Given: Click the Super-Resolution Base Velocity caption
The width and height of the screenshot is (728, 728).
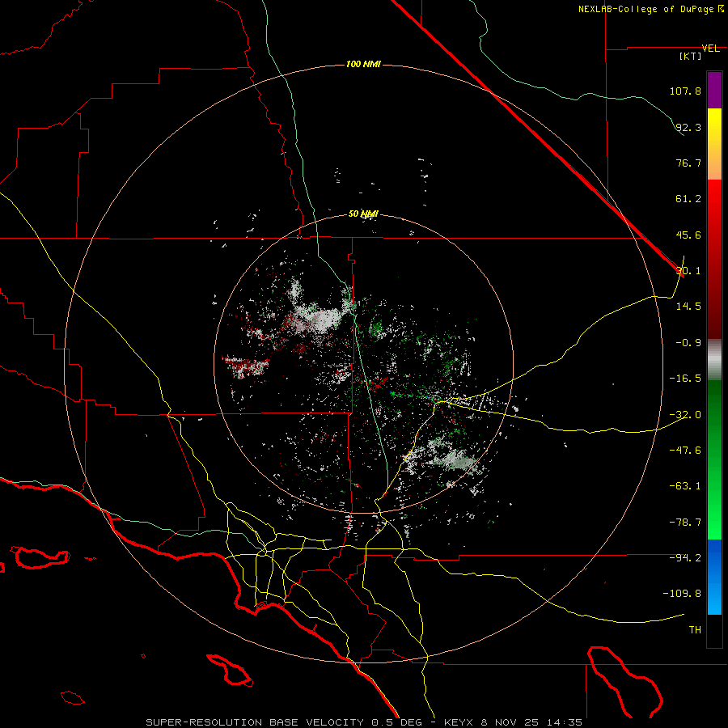Looking at the screenshot, I should [x=363, y=722].
